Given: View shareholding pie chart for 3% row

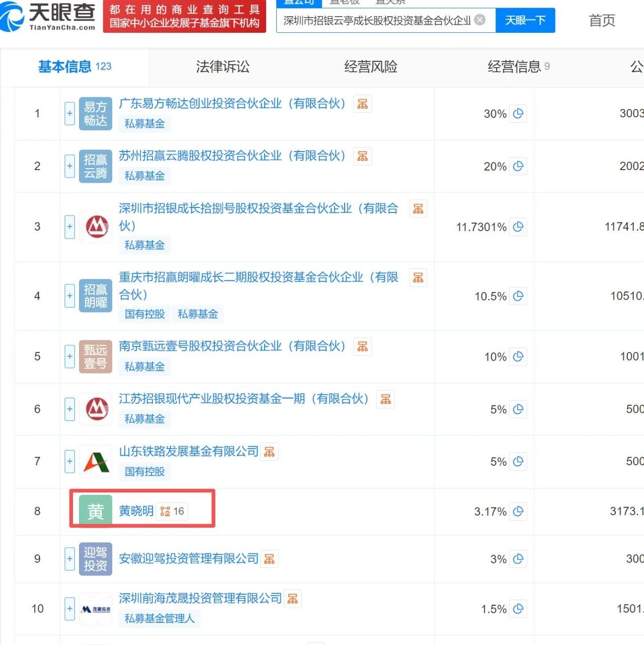Looking at the screenshot, I should pyautogui.click(x=518, y=559).
